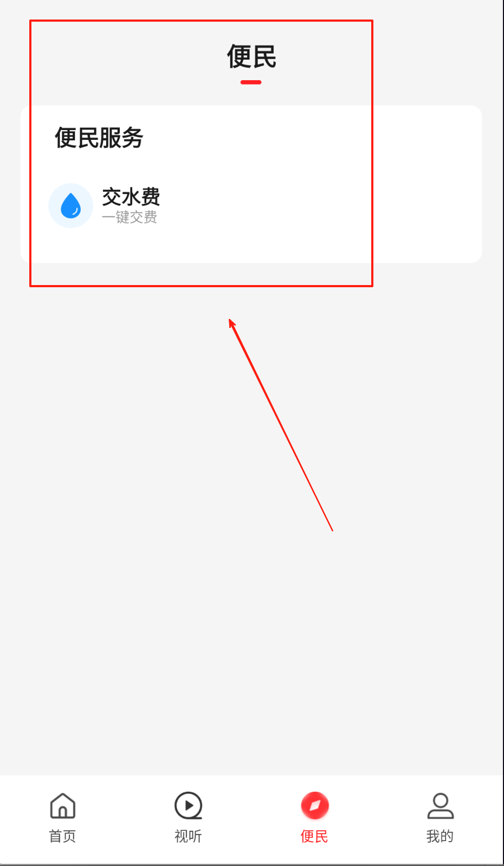Viewport: 504px width, 866px height.
Task: Go to the 我的 tab label
Action: pos(441,836)
